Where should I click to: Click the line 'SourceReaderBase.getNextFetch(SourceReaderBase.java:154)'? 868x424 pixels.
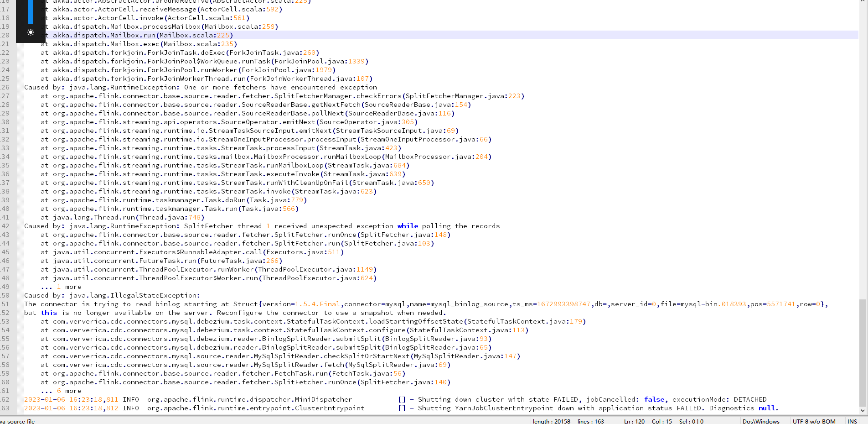256,105
